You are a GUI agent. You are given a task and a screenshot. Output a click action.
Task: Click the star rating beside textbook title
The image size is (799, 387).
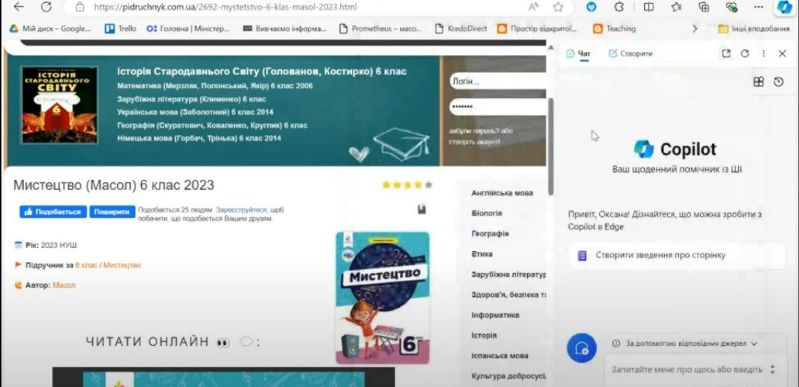[x=407, y=185]
